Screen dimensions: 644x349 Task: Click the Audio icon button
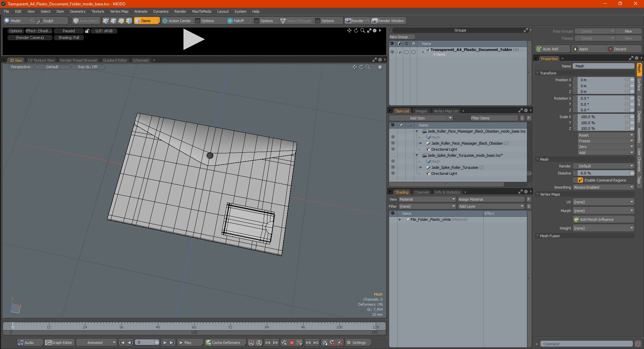[21, 343]
